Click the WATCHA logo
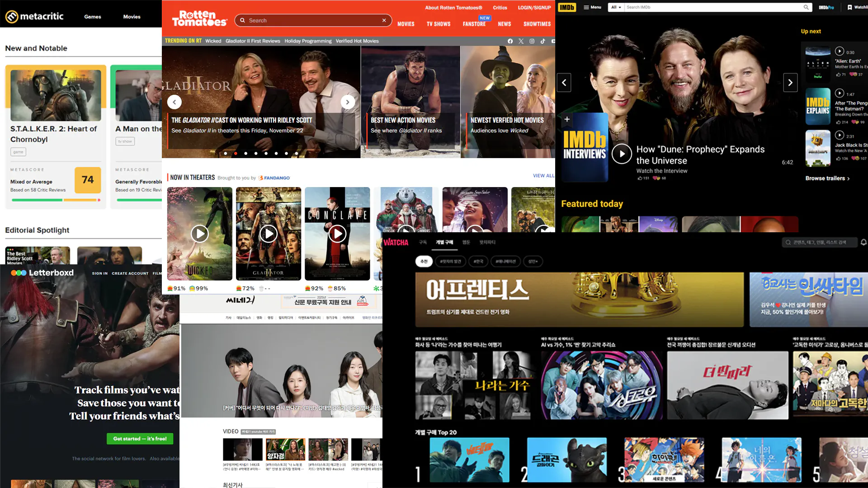Screen dimensions: 868x488 (x=396, y=242)
